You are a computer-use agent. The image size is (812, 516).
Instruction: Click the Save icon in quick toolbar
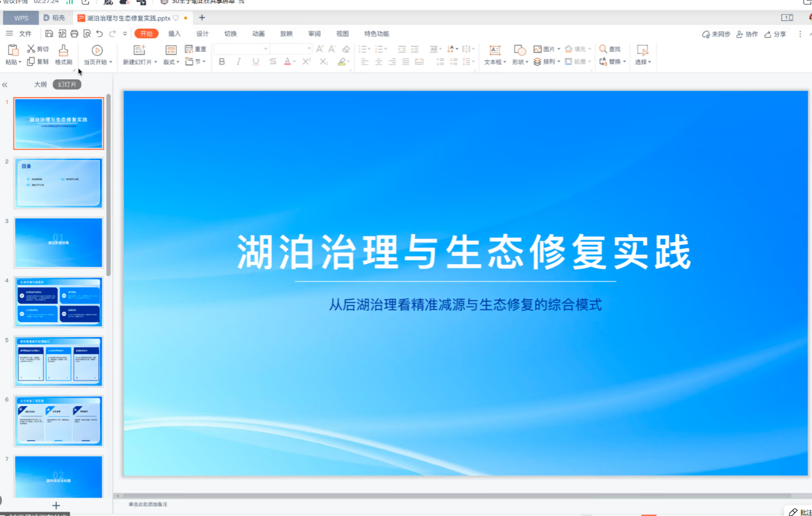(x=49, y=34)
